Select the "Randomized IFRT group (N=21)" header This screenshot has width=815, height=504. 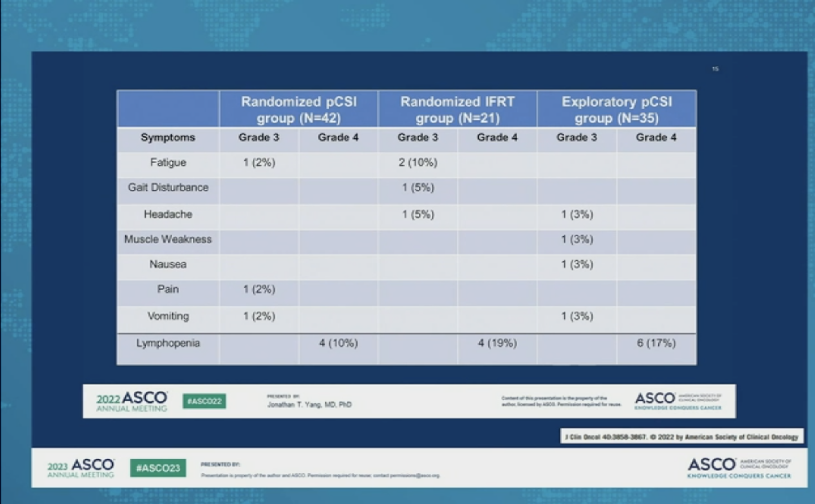coord(457,109)
